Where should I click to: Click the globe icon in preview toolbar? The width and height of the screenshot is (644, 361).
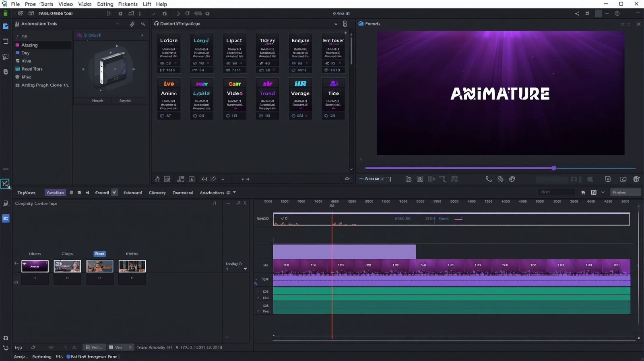pos(512,179)
